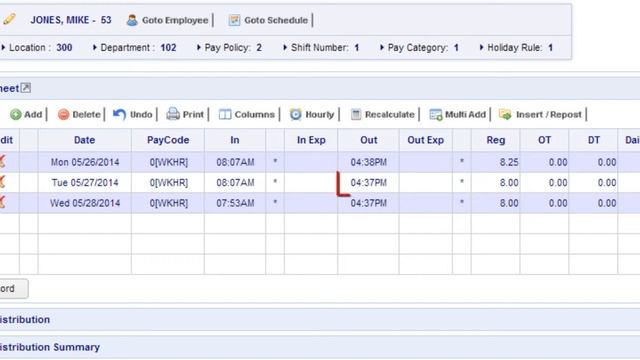Click the 8.25 Reg hours cell
Screen dimensions: 640x360
496,162
